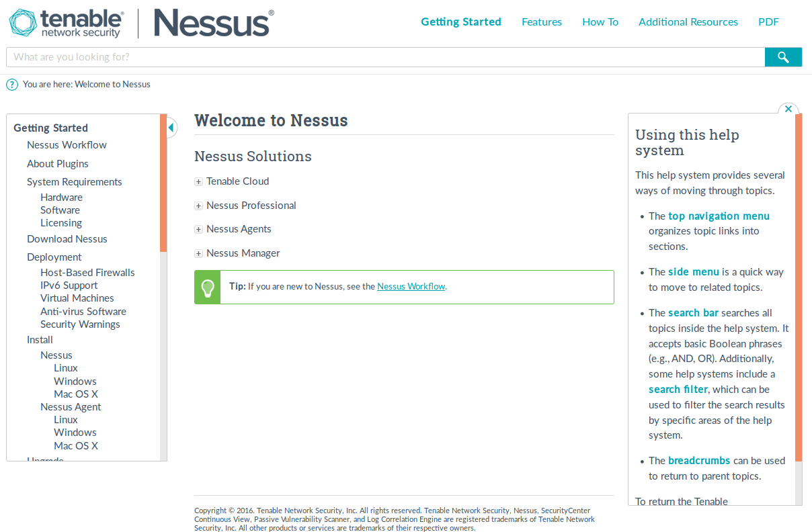The image size is (812, 532).
Task: Follow the Nessus Workflow tip link
Action: [411, 285]
